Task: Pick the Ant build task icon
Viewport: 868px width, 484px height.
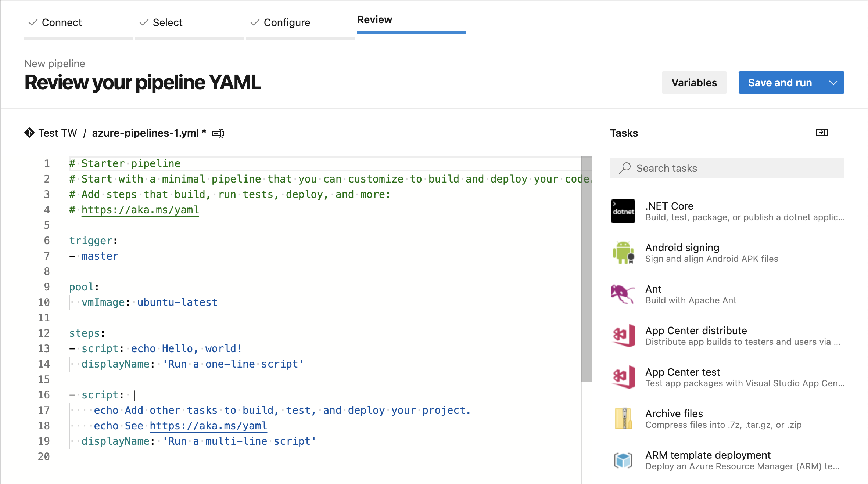Action: pyautogui.click(x=623, y=294)
